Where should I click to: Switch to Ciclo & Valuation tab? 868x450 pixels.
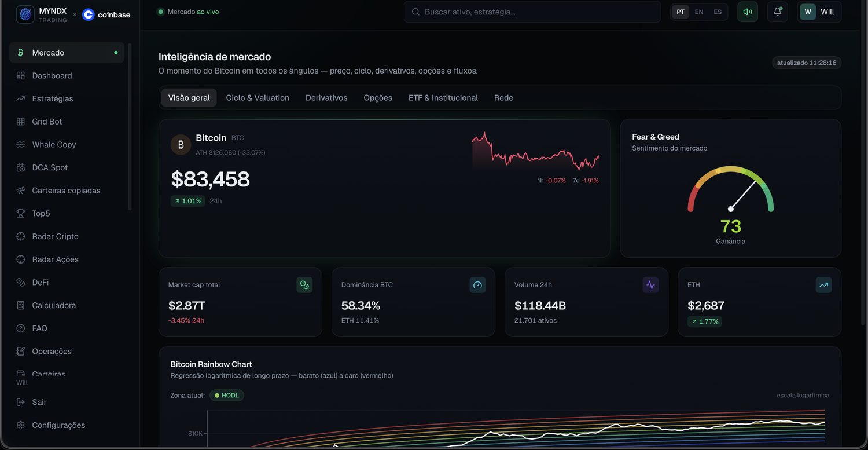(x=258, y=98)
